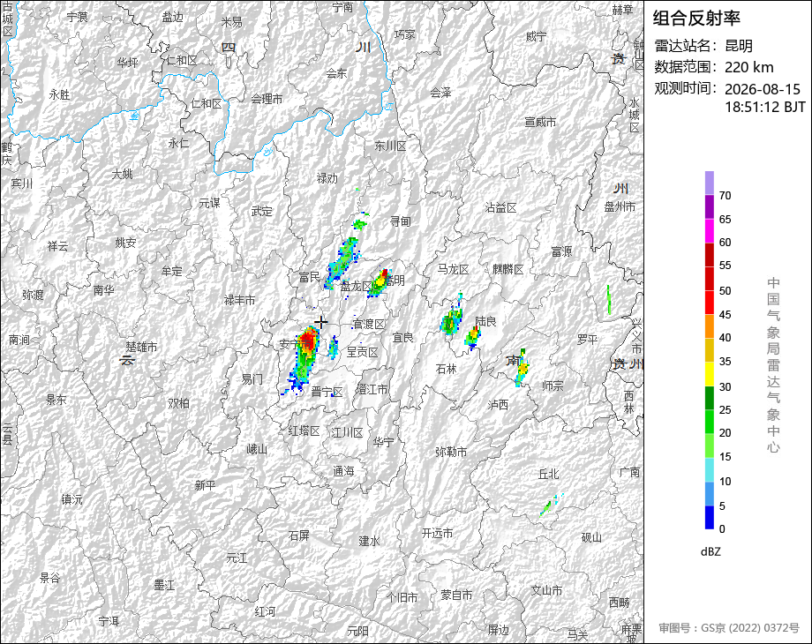The width and height of the screenshot is (812, 644).
Task: Click the radar station name 昆明
Action: [739, 46]
